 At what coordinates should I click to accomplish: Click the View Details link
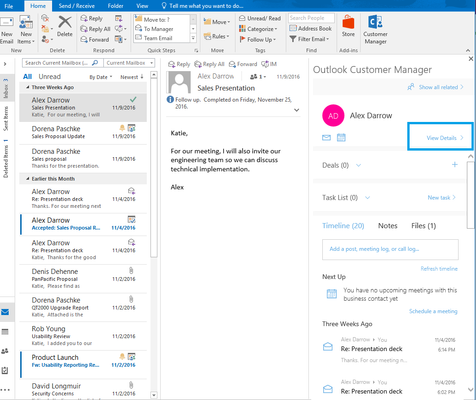[x=445, y=138]
